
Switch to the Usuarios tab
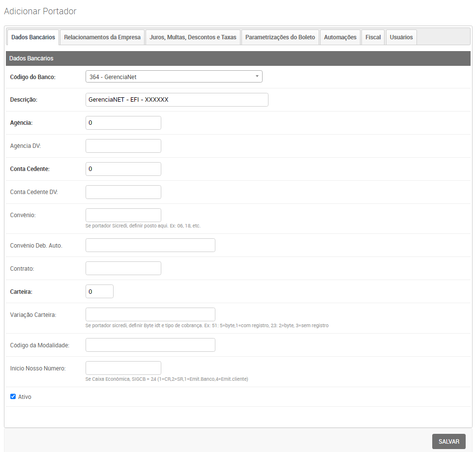(x=401, y=37)
